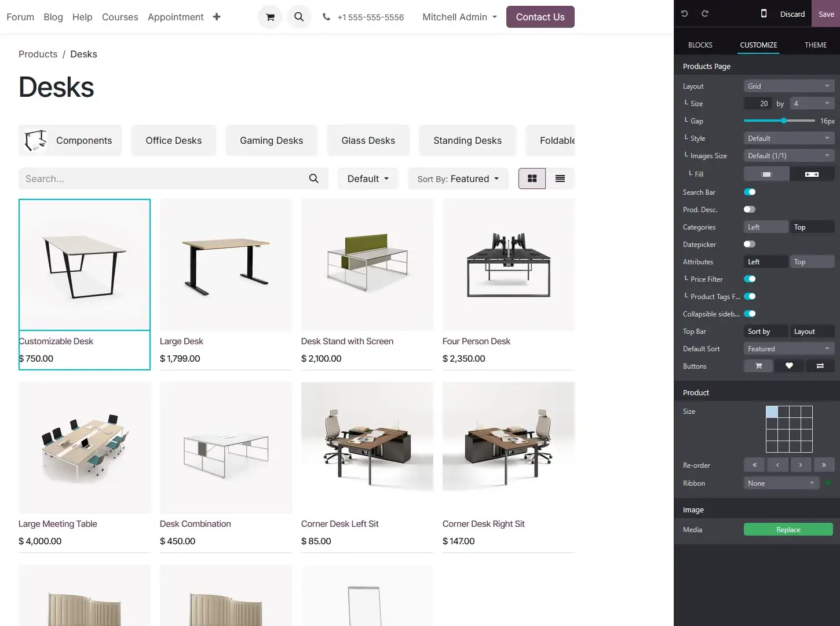The height and width of the screenshot is (626, 840).
Task: Move product to last with double-right arrows
Action: (824, 465)
